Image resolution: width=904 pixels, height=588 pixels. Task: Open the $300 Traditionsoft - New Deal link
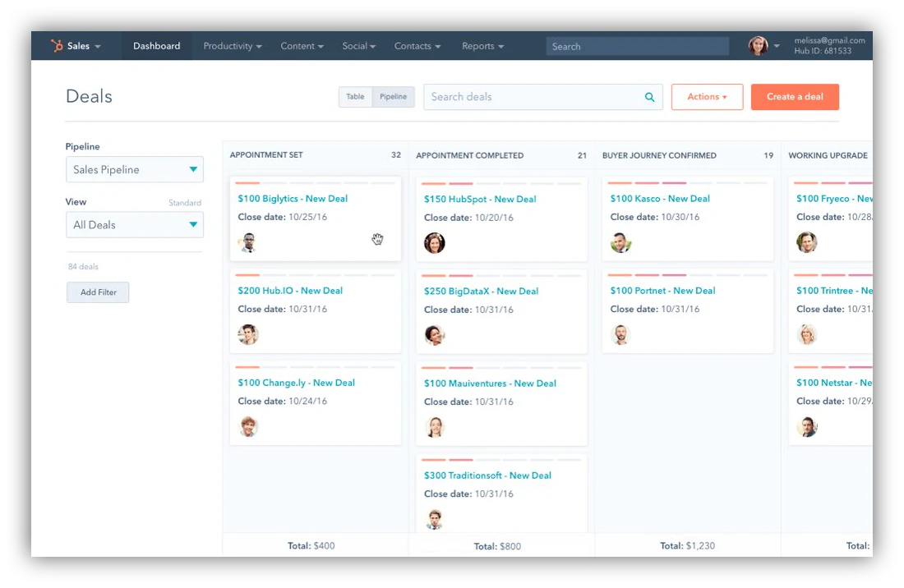[x=487, y=475]
